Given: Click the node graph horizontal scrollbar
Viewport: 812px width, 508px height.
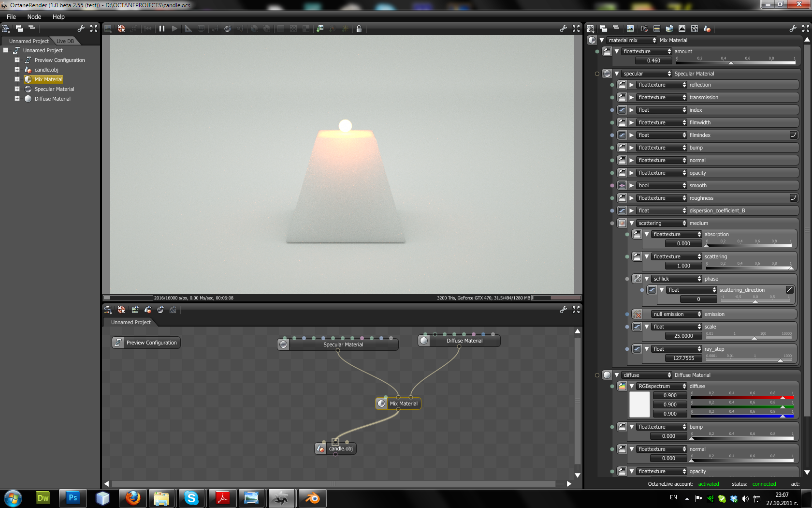Looking at the screenshot, I should 333,484.
